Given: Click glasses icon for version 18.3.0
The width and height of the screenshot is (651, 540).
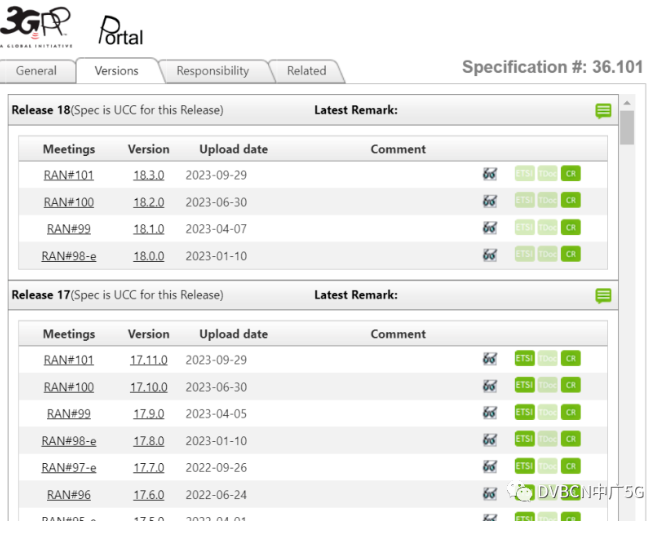Looking at the screenshot, I should pos(490,174).
